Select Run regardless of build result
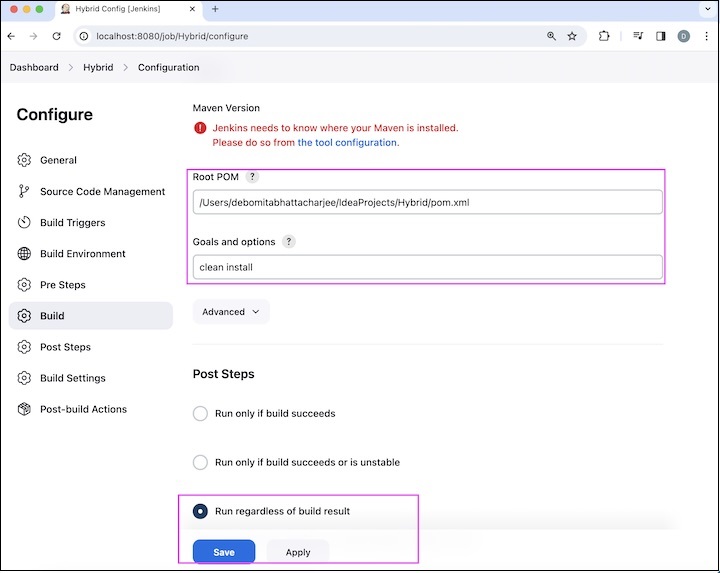Image resolution: width=720 pixels, height=573 pixels. point(200,511)
